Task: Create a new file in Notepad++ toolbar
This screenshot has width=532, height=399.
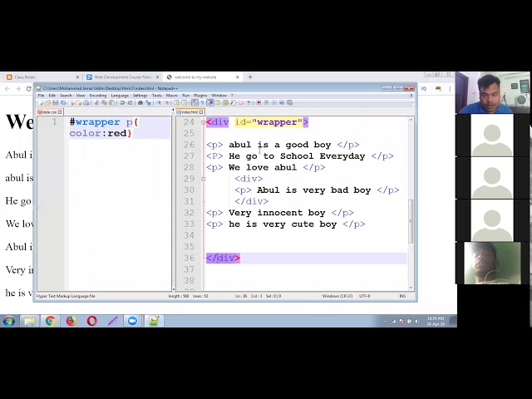Action: tap(40, 102)
